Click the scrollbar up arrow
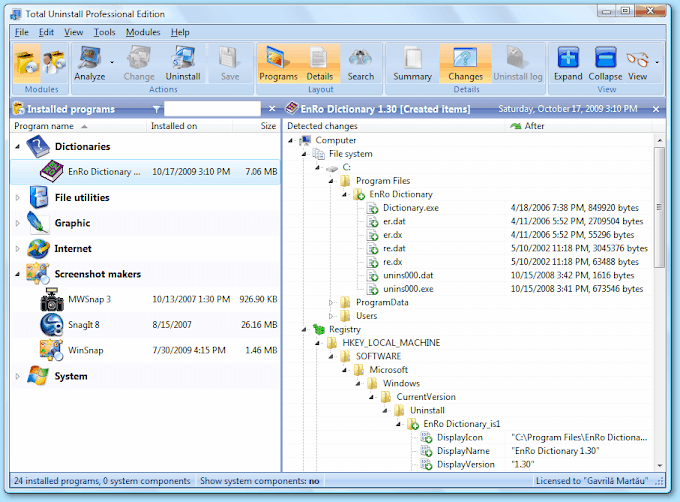The width and height of the screenshot is (680, 502). tap(659, 140)
